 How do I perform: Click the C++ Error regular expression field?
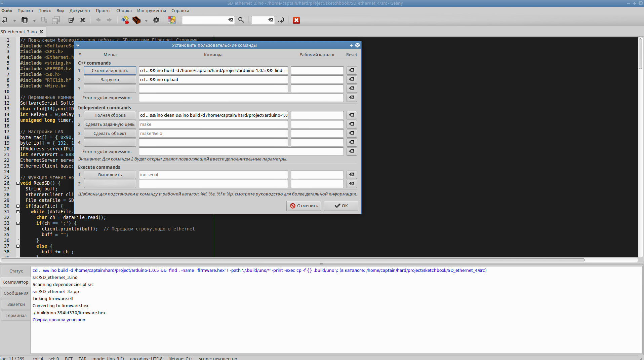pos(241,98)
